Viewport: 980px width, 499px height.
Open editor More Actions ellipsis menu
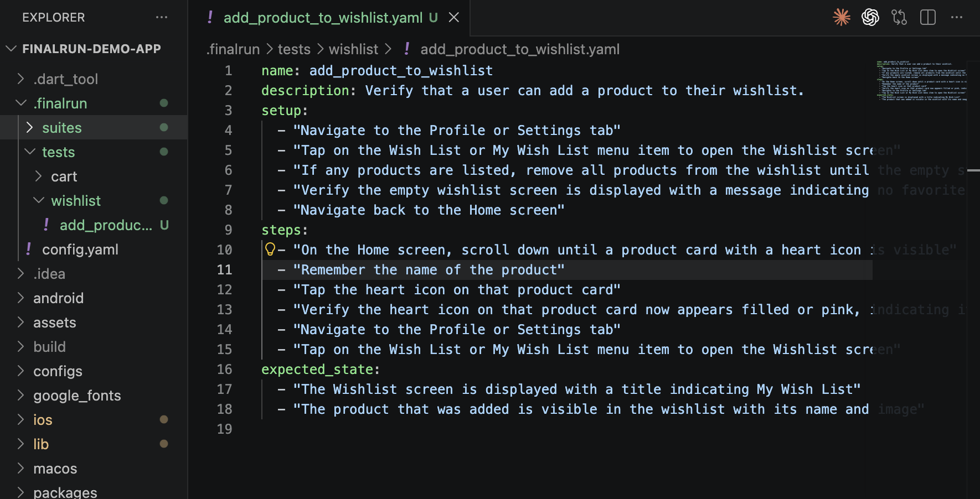957,17
